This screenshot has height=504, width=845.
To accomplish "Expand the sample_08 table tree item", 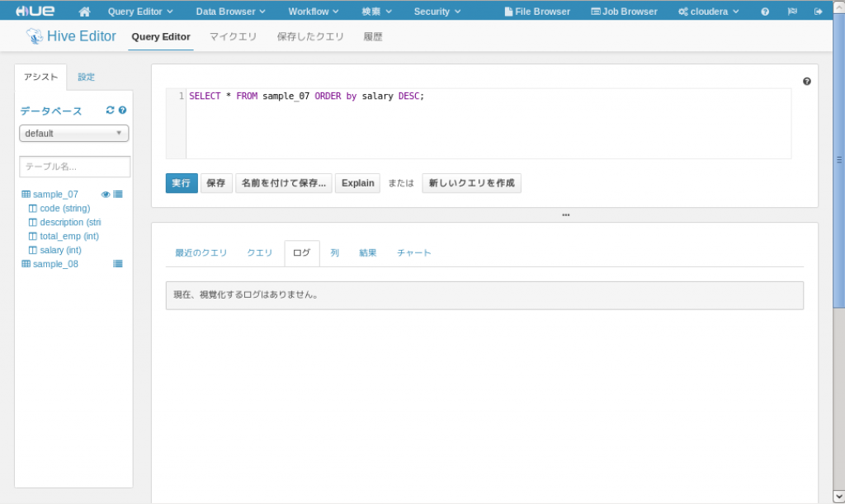I will [55, 264].
